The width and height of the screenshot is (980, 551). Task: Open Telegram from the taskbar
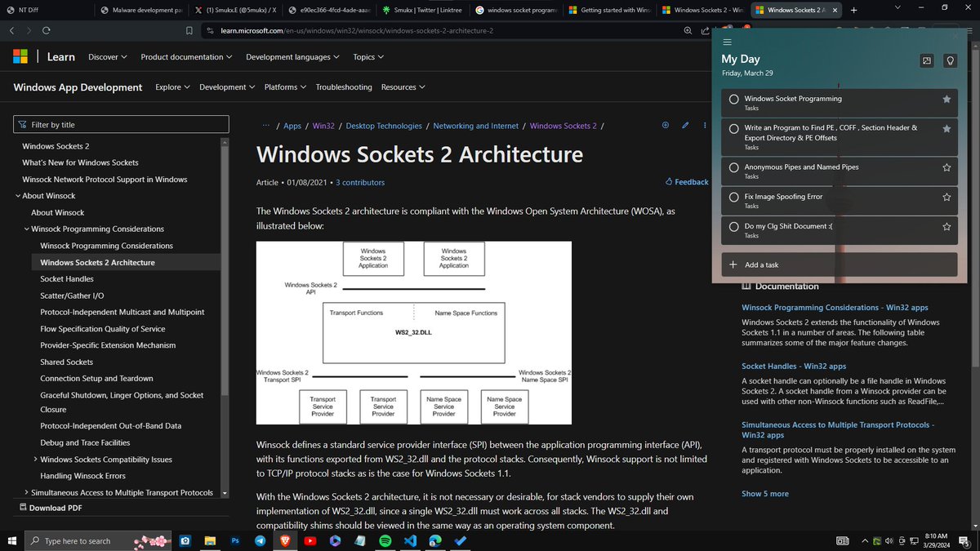click(260, 540)
